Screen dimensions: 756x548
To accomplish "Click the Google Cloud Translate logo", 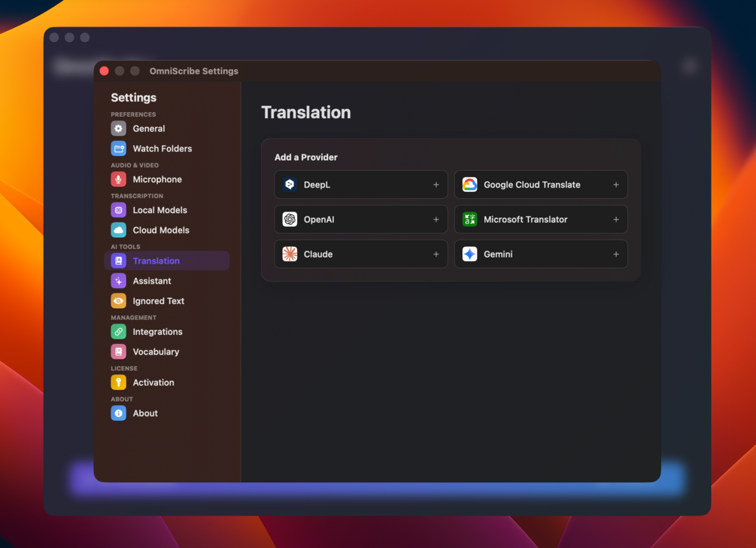I will (x=469, y=184).
